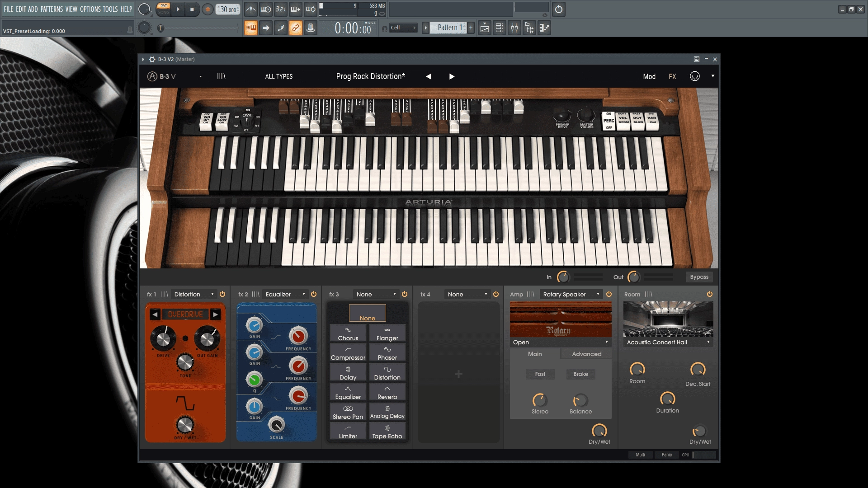Open the preset library browser icon
Image resolution: width=868 pixels, height=488 pixels.
point(221,76)
